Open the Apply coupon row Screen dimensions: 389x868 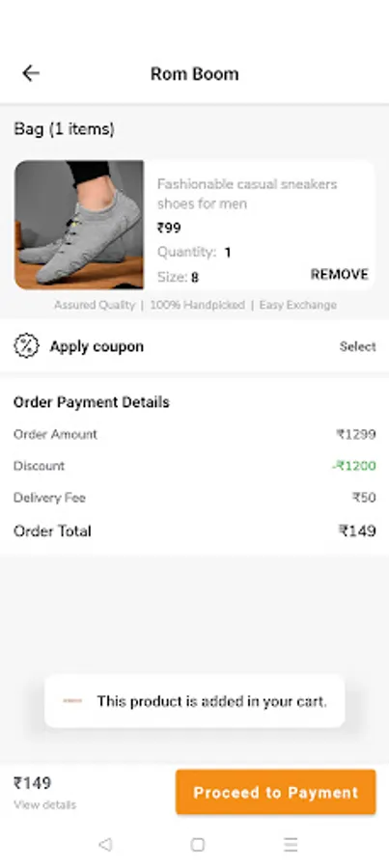point(195,346)
